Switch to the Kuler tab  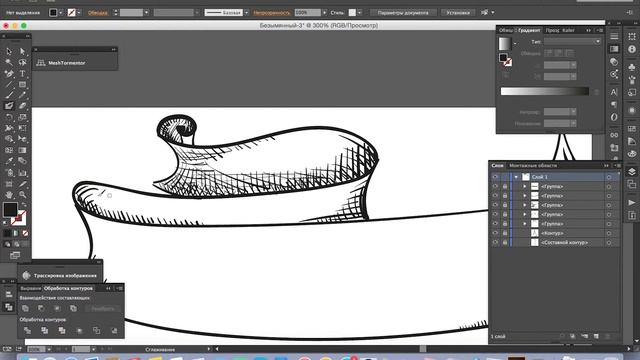[568, 30]
